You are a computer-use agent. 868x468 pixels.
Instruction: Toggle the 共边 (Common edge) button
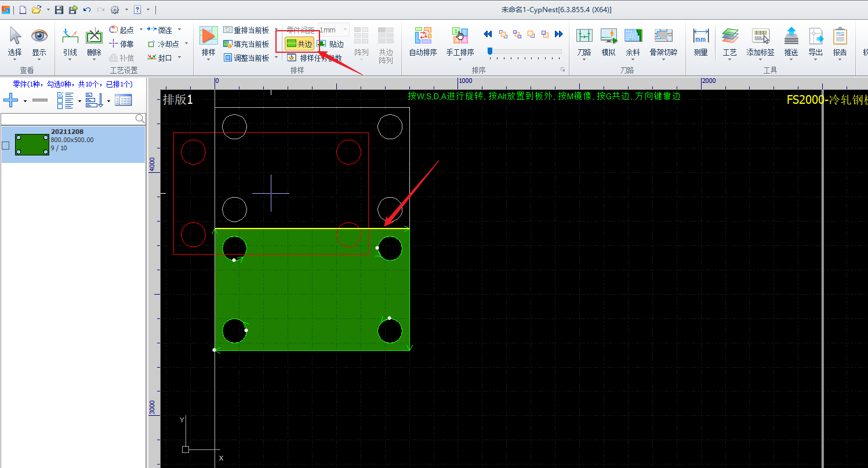click(299, 44)
